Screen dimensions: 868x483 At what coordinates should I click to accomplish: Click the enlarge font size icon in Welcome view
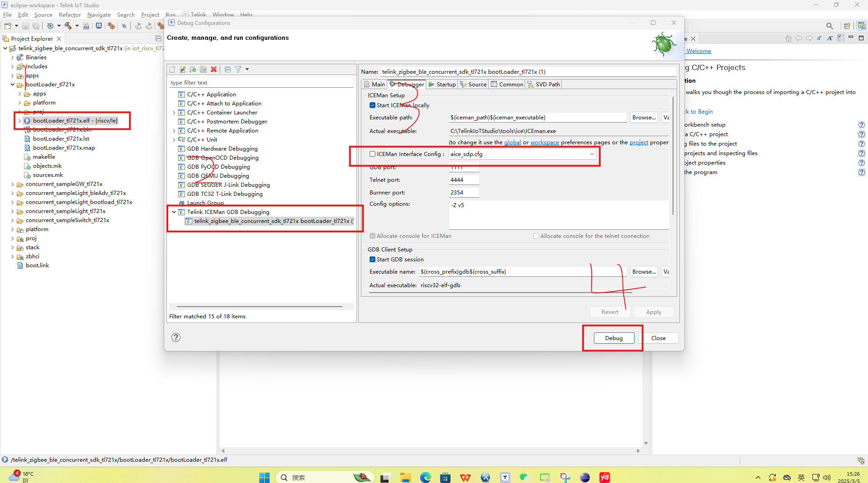[x=830, y=38]
